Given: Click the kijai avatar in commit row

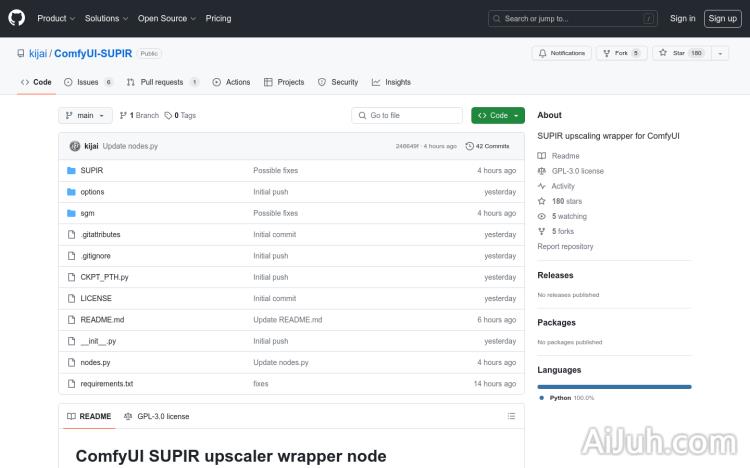Looking at the screenshot, I should click(x=74, y=146).
